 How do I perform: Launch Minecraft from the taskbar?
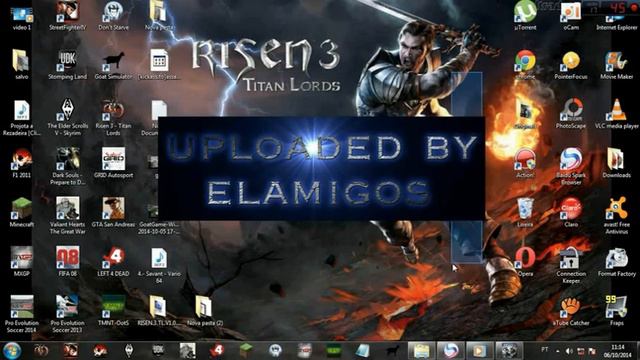(246, 350)
